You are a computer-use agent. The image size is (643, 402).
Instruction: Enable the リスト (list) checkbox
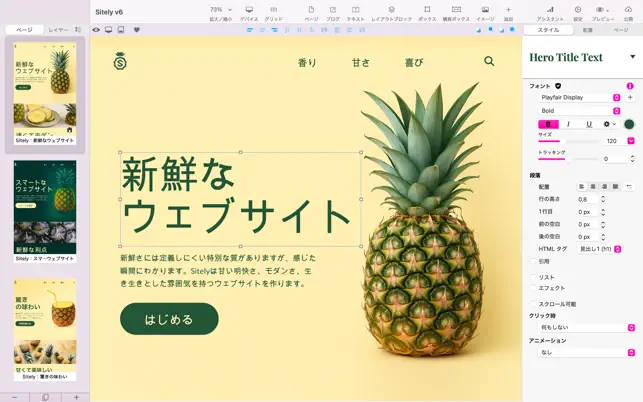coord(533,277)
